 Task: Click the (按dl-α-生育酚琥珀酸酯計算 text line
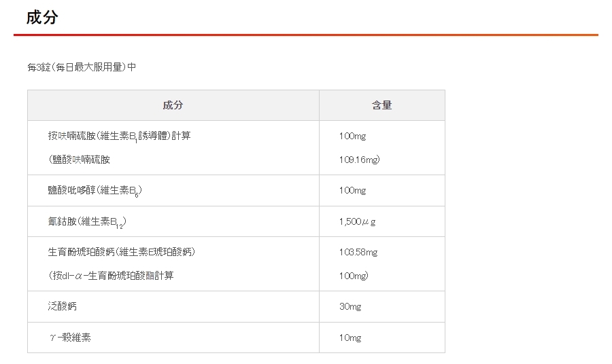pyautogui.click(x=111, y=276)
